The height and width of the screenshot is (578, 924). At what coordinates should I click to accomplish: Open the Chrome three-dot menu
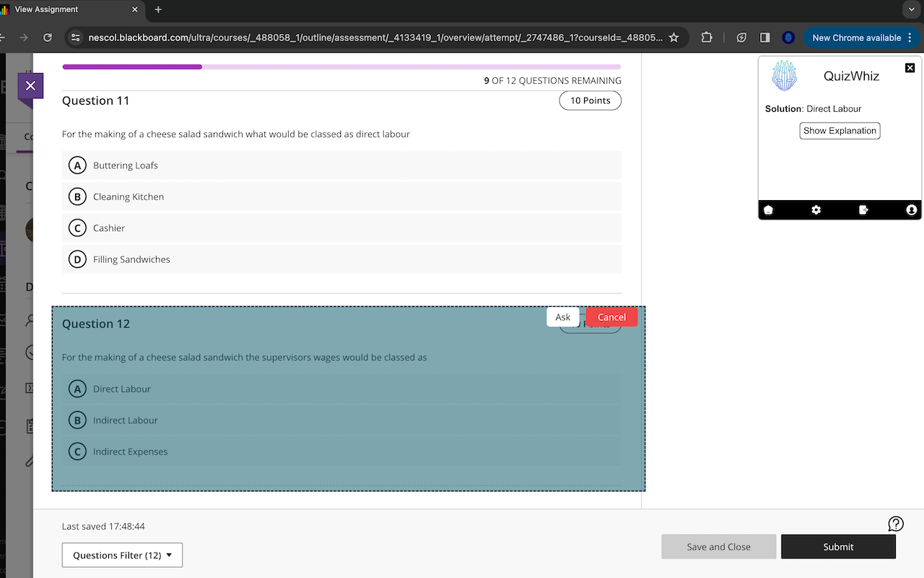[910, 38]
